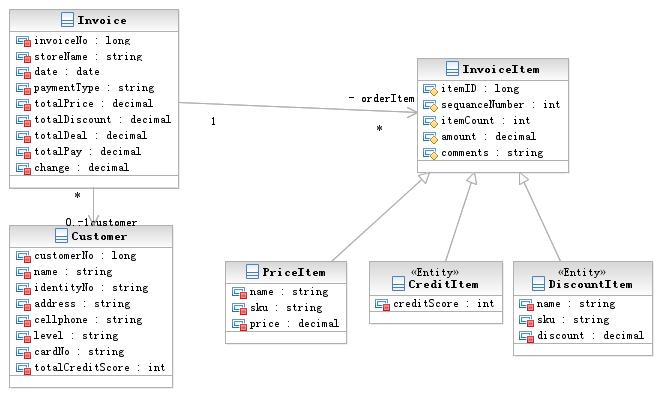The height and width of the screenshot is (399, 666).
Task: Select the text totalPay : decimal
Action: [x=87, y=152]
